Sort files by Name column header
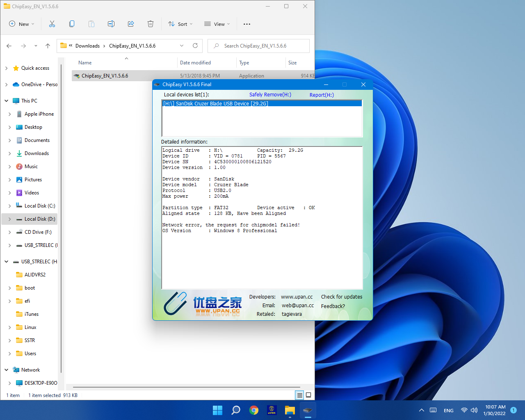 [x=85, y=63]
